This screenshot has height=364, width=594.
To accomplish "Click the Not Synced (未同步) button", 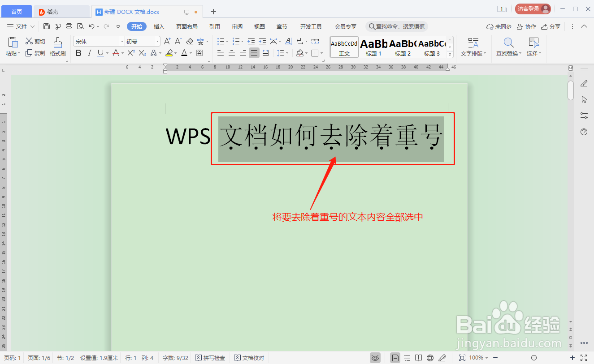I will 499,26.
